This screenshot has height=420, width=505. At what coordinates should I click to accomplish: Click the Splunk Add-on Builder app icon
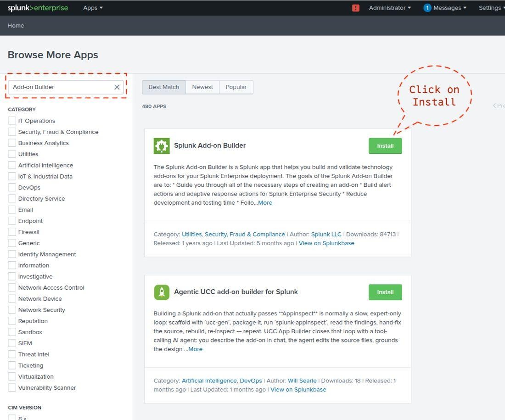[x=162, y=146]
